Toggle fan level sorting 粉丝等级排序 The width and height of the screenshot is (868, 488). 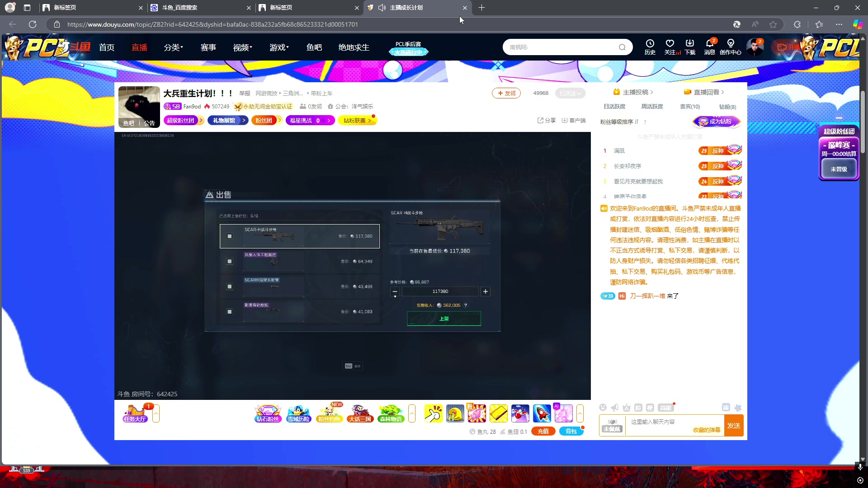pos(619,122)
